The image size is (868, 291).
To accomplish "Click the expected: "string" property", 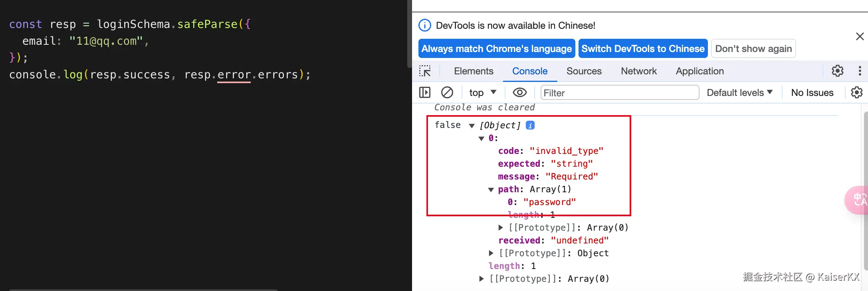I will tap(545, 163).
